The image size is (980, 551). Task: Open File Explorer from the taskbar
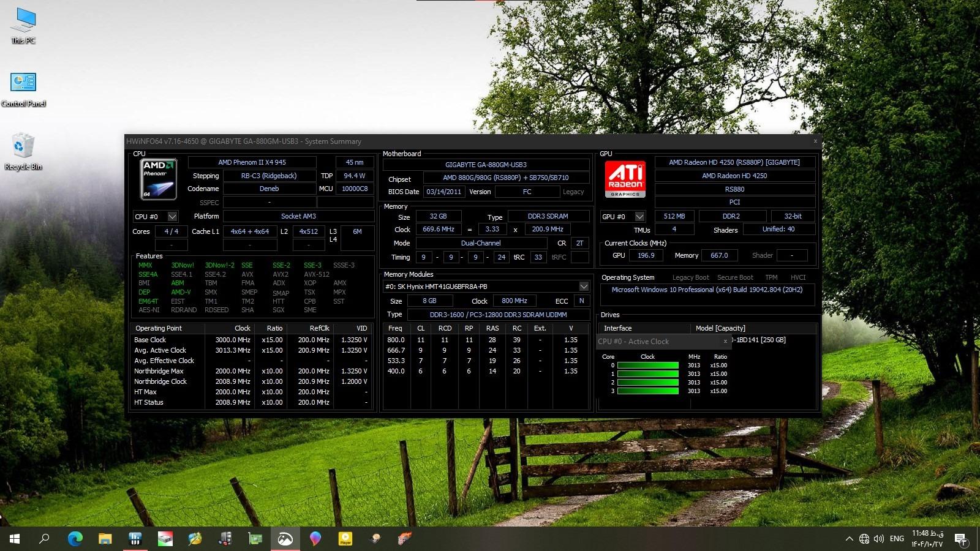tap(105, 539)
